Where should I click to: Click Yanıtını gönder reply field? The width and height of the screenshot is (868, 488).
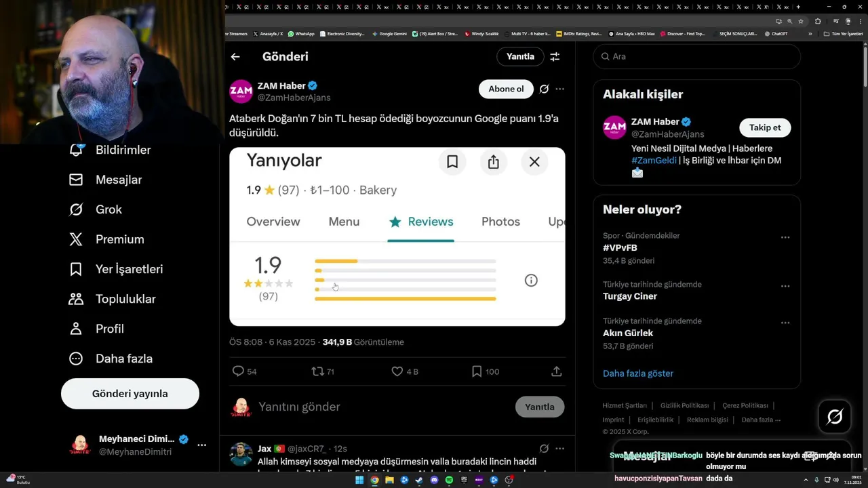[383, 407]
